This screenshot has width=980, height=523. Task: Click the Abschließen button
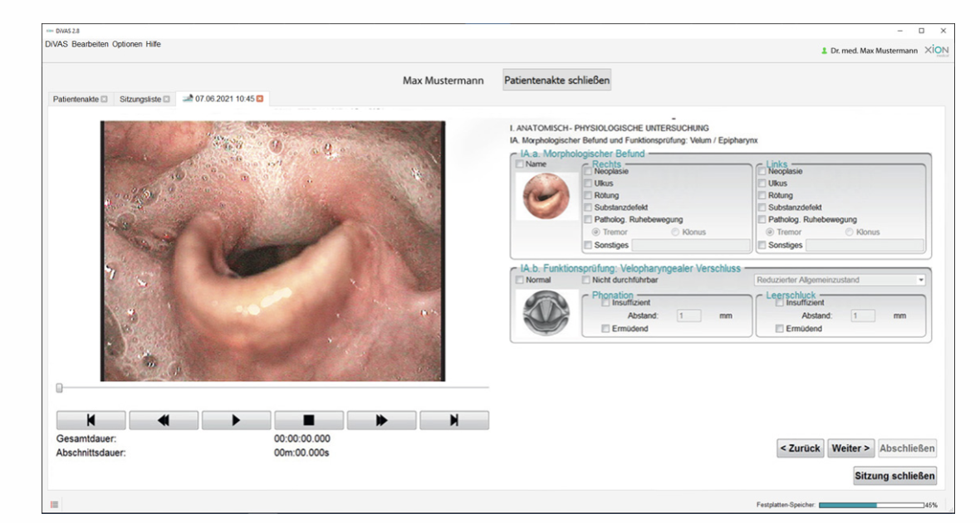coord(908,448)
